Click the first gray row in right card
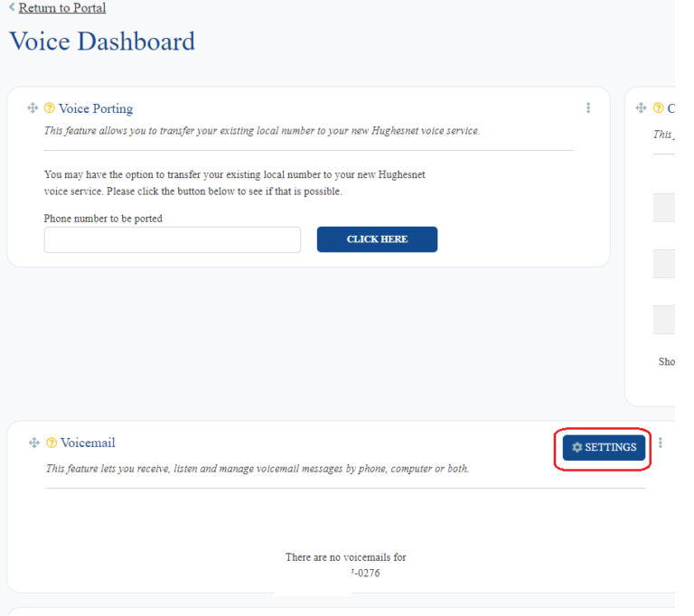The width and height of the screenshot is (694, 616). [663, 208]
